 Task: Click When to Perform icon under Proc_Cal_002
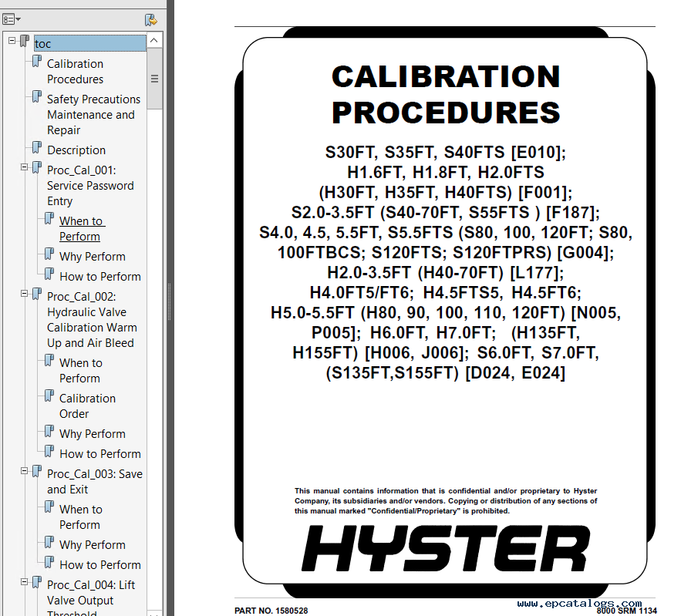49,360
